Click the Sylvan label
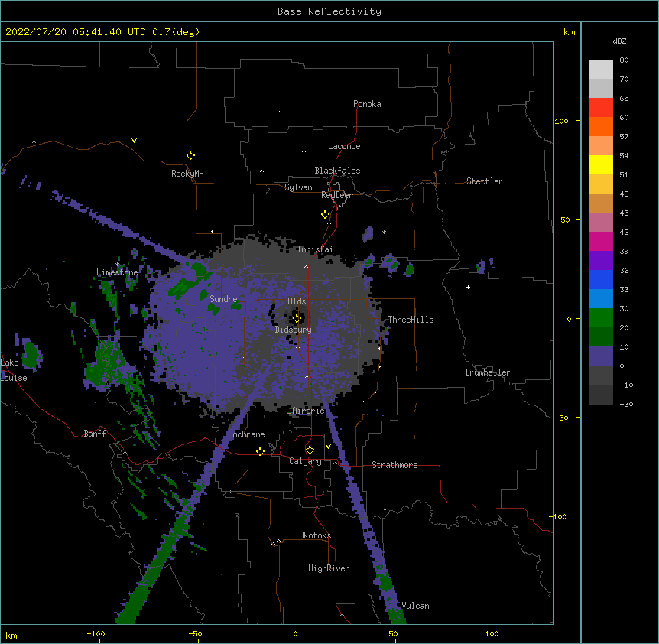This screenshot has width=659, height=644. coord(298,187)
